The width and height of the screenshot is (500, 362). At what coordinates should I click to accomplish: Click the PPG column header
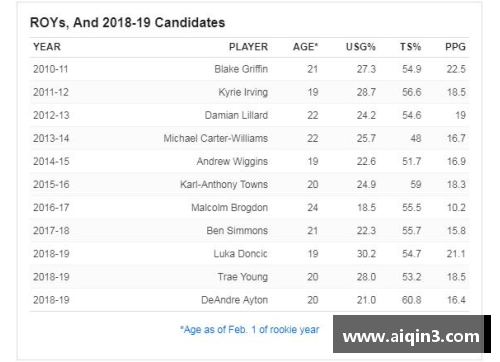click(455, 47)
